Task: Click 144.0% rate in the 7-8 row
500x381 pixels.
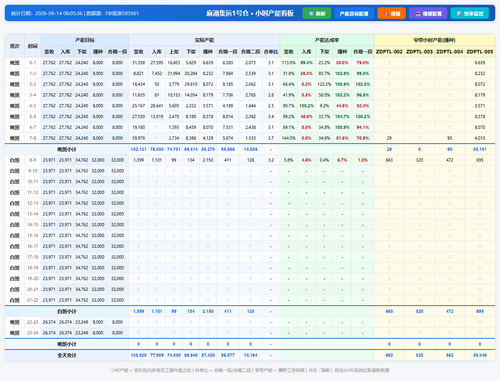Action: click(x=289, y=138)
